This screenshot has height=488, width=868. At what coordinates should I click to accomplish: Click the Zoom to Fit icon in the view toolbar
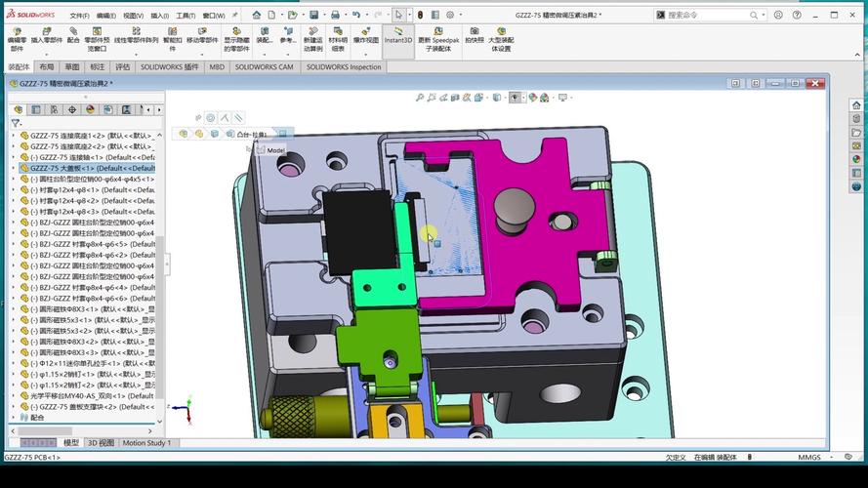[x=420, y=98]
